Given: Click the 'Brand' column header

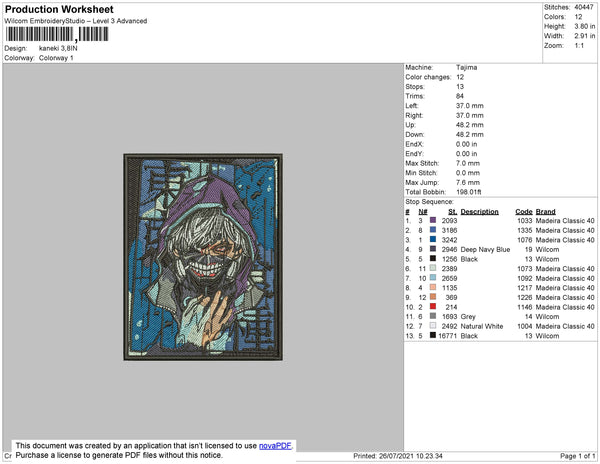Looking at the screenshot, I should 545,212.
